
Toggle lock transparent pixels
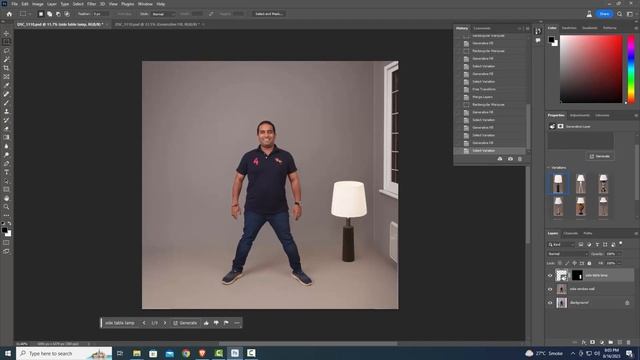point(560,263)
